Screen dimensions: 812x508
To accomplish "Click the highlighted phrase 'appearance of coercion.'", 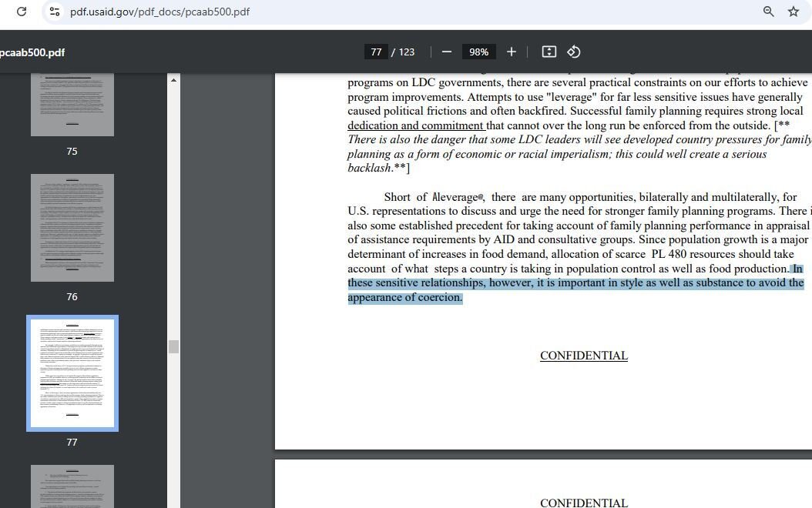I will [x=405, y=297].
